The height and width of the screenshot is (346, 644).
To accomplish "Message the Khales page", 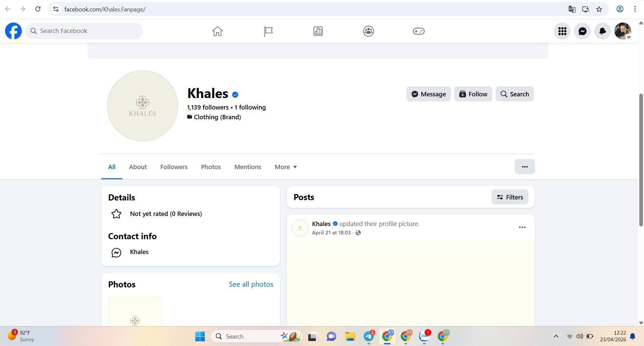I will click(x=428, y=94).
